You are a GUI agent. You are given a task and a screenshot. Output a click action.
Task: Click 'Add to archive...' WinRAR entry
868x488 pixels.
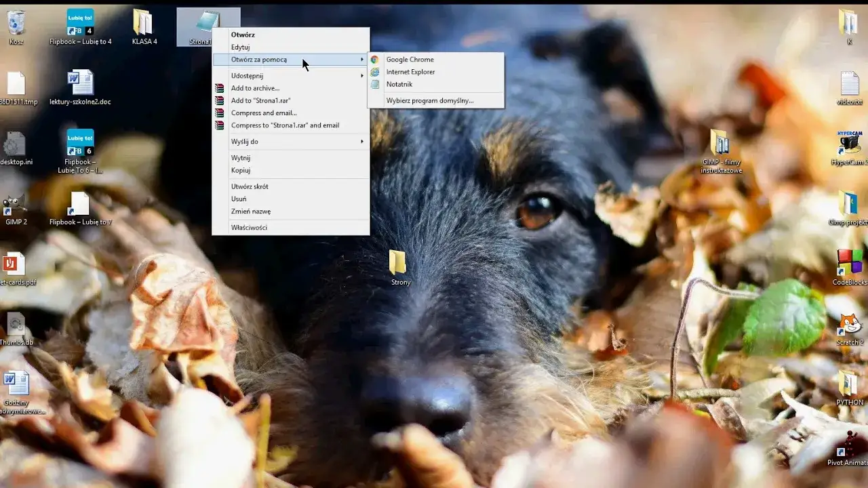point(255,88)
